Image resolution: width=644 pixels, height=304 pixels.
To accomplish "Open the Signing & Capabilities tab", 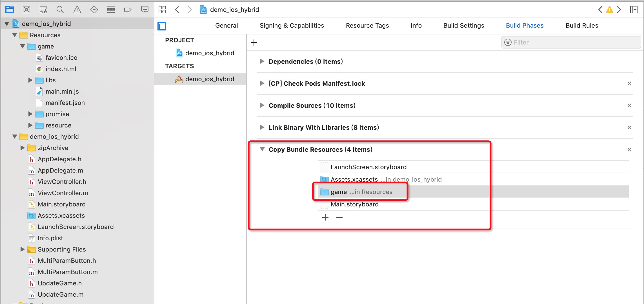I will point(292,25).
